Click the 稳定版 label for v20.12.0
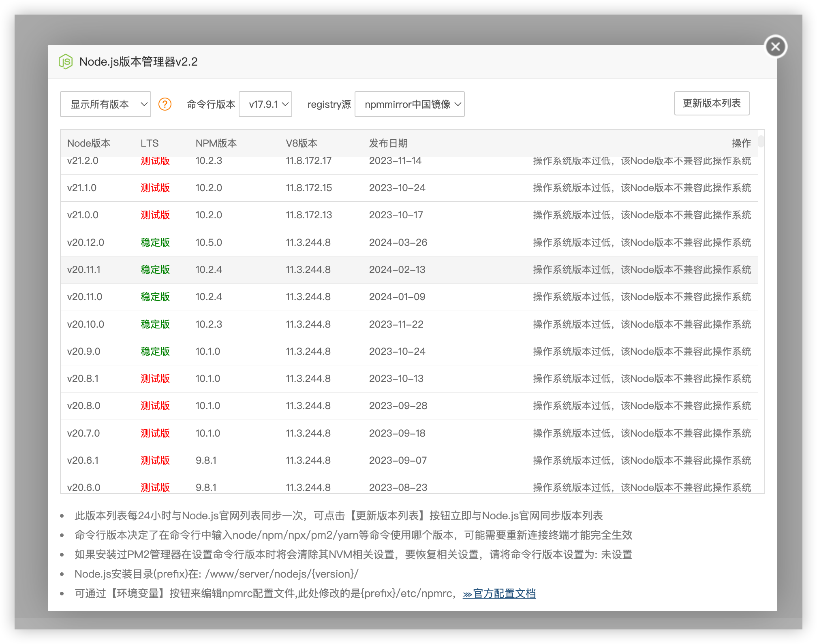 tap(155, 243)
